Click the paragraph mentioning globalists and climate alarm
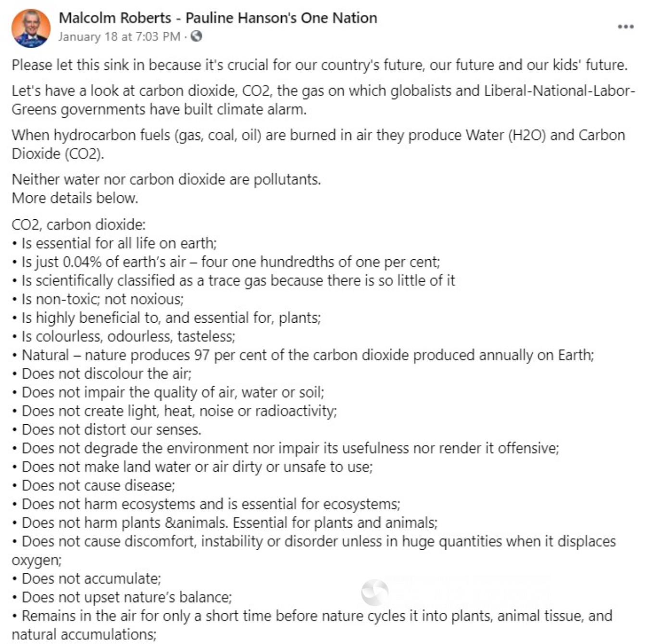Screen dimensions: 649x644 coord(323,100)
